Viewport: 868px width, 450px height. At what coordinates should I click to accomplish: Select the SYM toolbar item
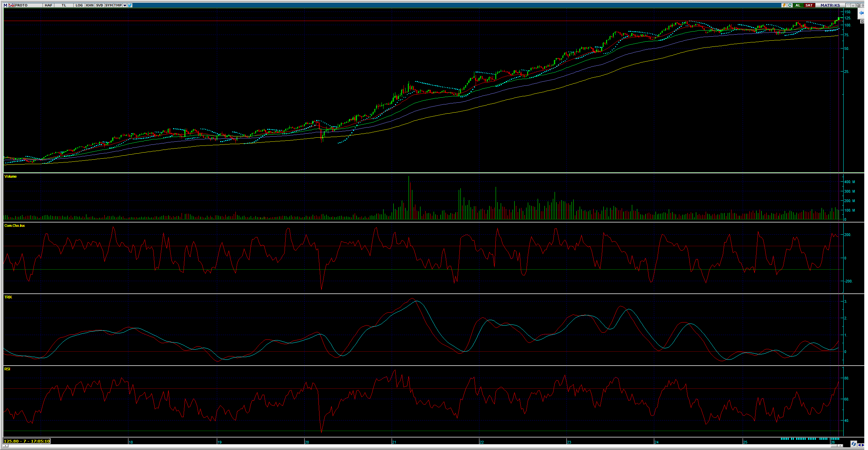coord(109,5)
